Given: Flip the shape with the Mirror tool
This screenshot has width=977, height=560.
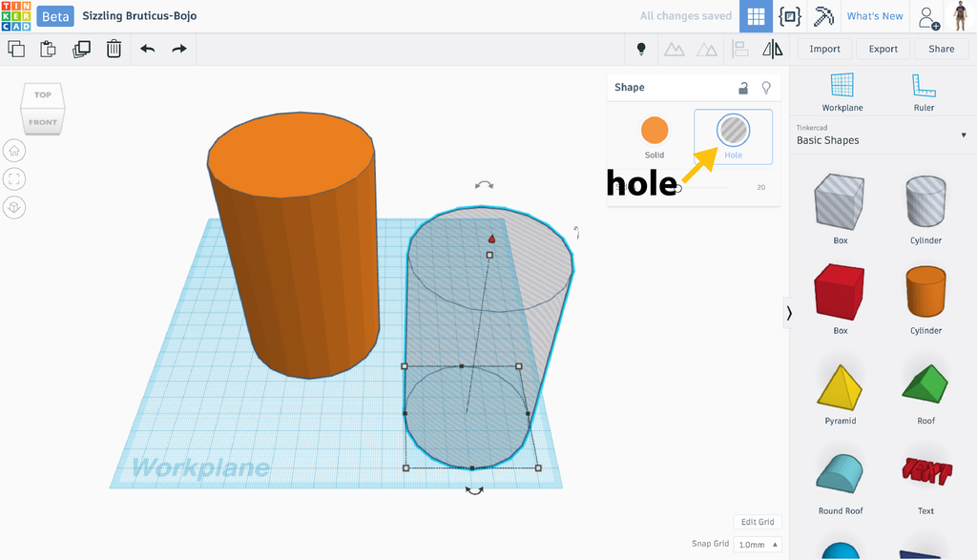Looking at the screenshot, I should [x=773, y=49].
